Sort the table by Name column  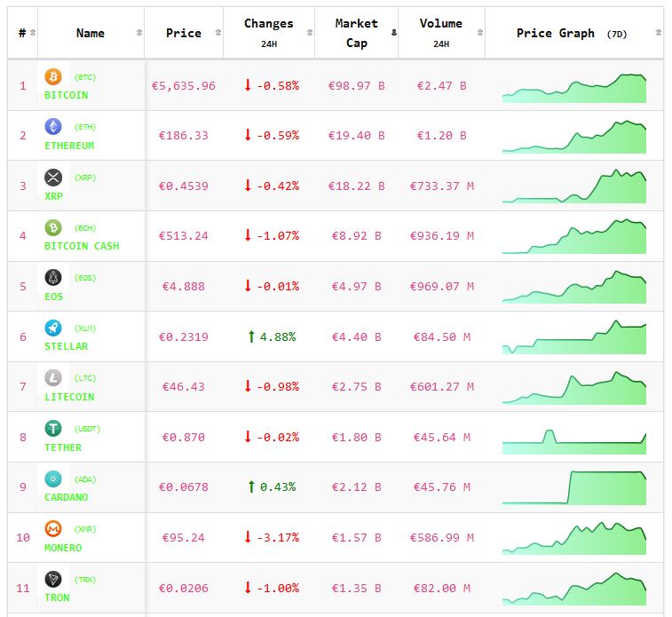(91, 33)
